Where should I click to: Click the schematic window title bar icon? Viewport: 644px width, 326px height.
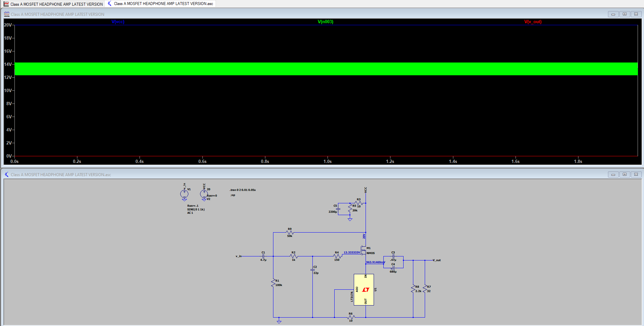(7, 174)
